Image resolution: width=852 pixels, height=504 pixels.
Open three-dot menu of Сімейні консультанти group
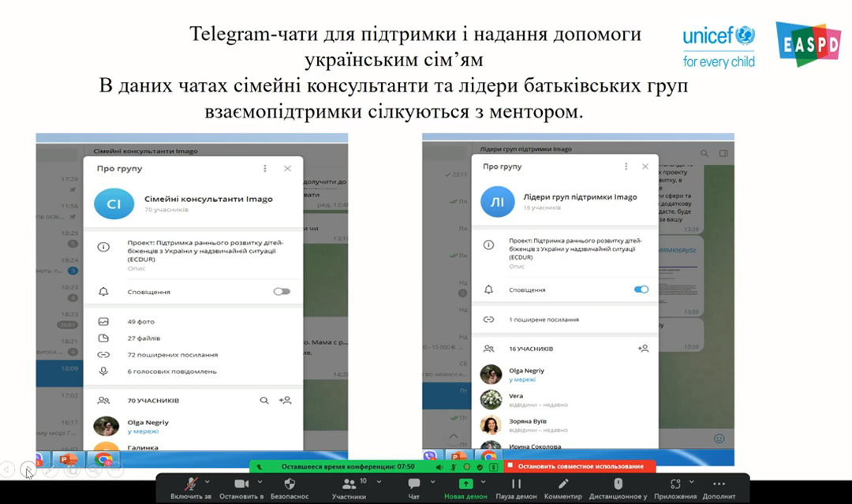click(265, 169)
